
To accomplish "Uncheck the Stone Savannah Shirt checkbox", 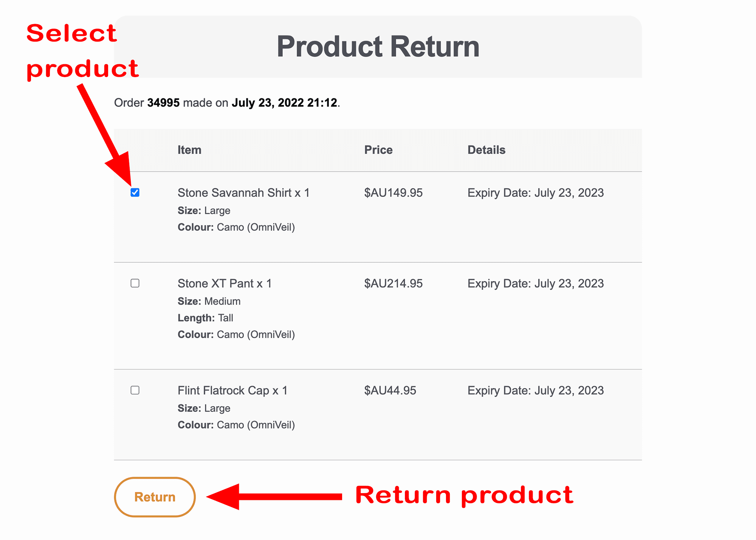I will click(x=135, y=193).
